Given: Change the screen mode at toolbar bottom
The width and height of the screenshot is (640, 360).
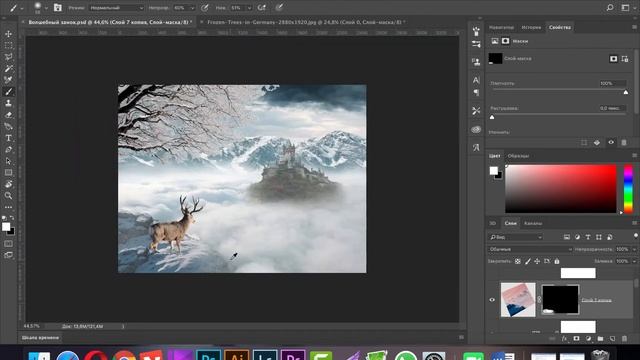Looking at the screenshot, I should pyautogui.click(x=8, y=255).
